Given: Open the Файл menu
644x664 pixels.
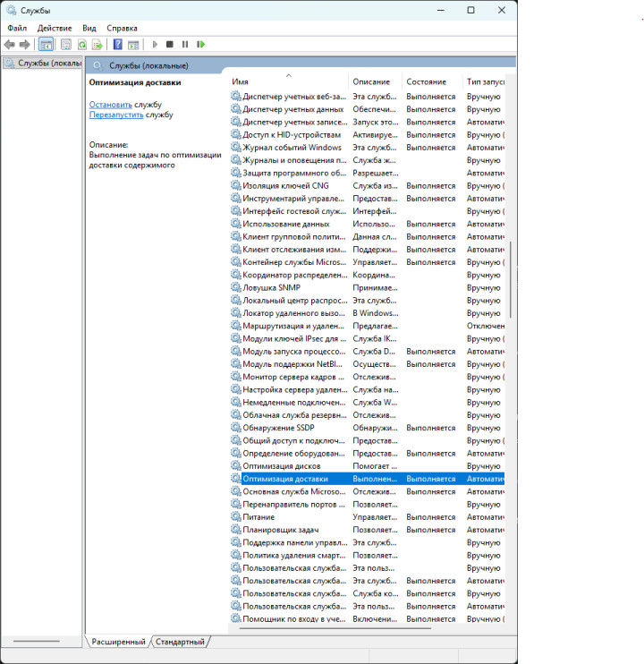Looking at the screenshot, I should click(17, 28).
